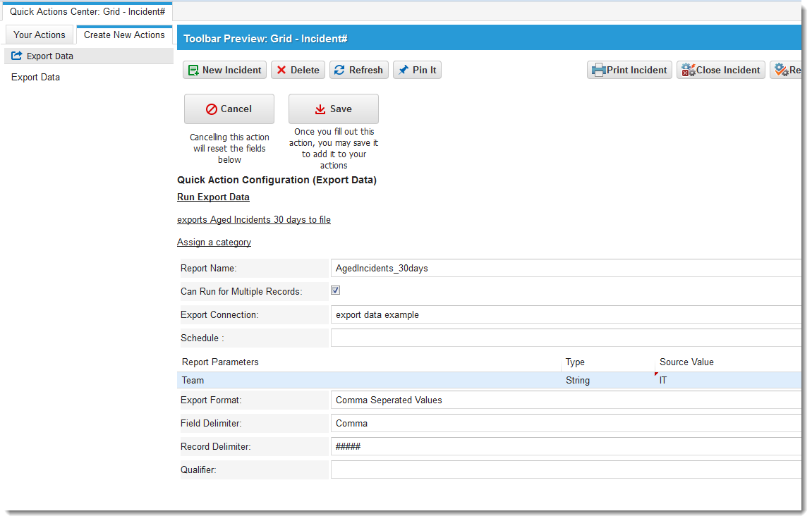Switch to the Your Actions tab

point(40,35)
